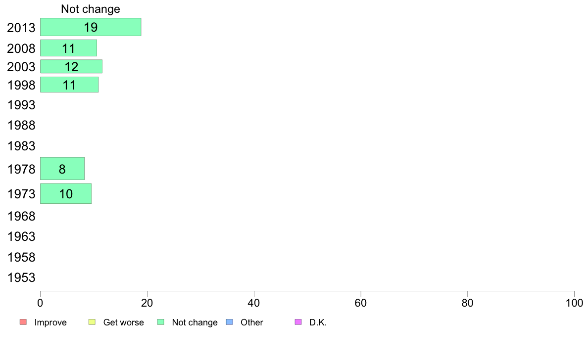The image size is (588, 364).
Task: Click the Get worse legend text
Action: point(123,322)
